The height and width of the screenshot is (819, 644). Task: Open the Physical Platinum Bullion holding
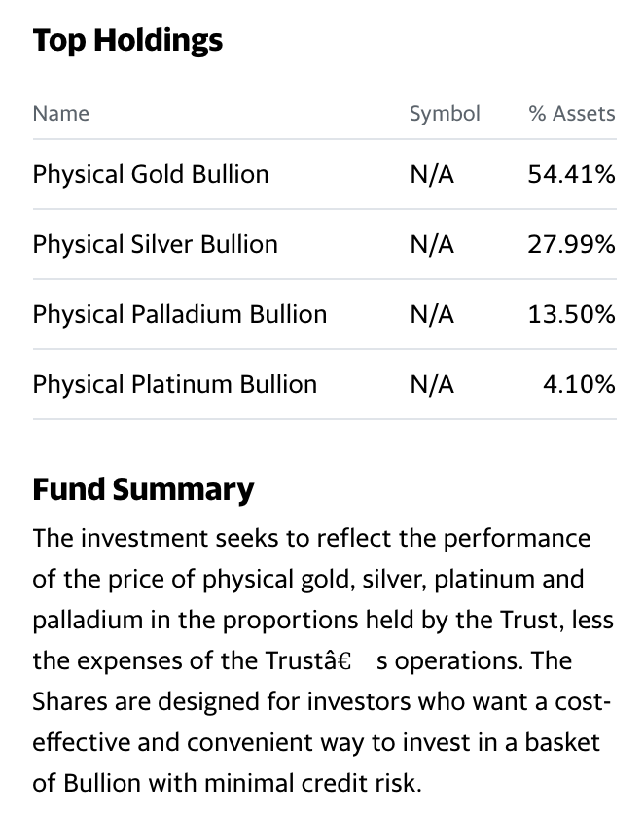pyautogui.click(x=174, y=384)
